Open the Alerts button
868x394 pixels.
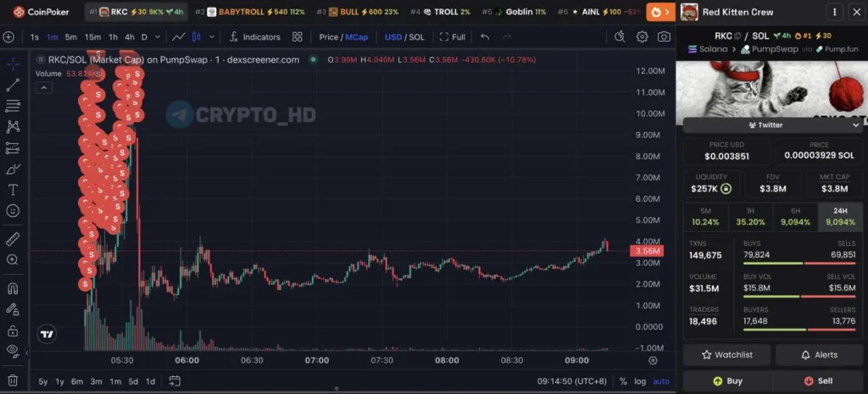(x=819, y=355)
